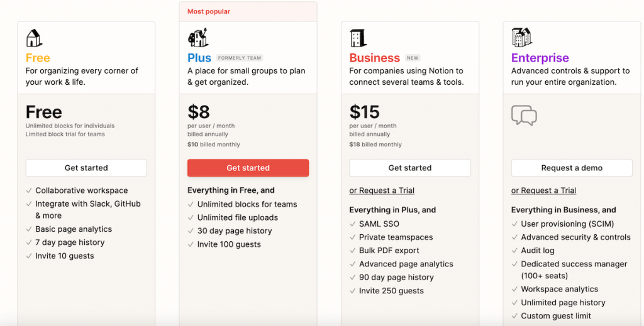Screen dimensions: 644x326
Task: Select the Enterprise plan heading
Action: coord(540,58)
